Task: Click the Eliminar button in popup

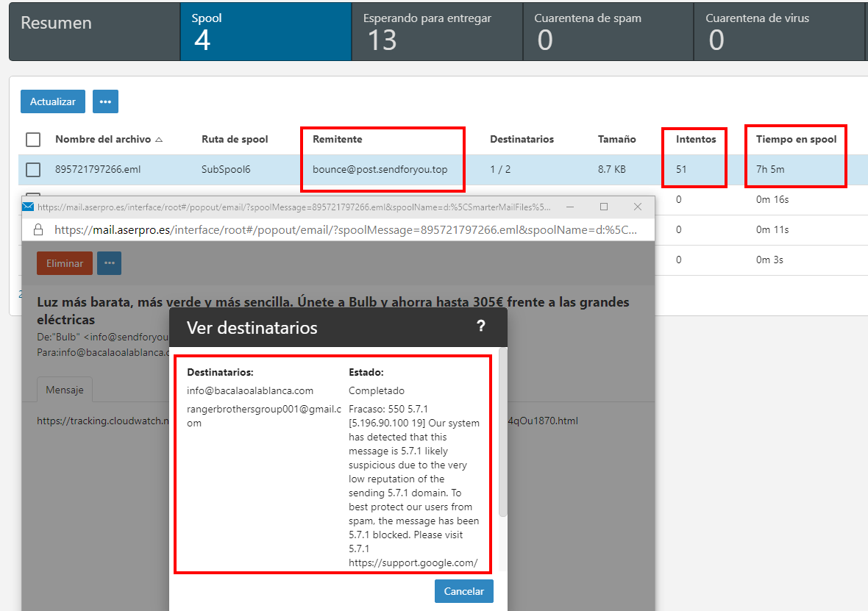Action: click(x=65, y=263)
